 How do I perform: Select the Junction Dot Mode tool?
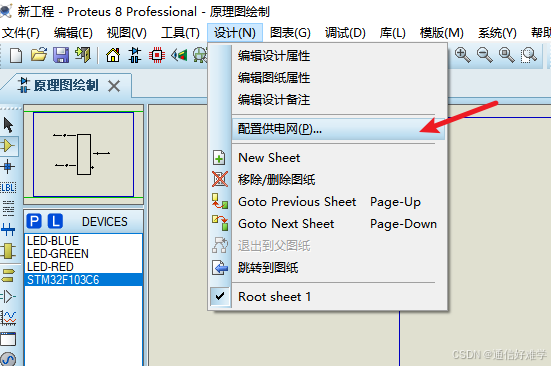(x=8, y=166)
